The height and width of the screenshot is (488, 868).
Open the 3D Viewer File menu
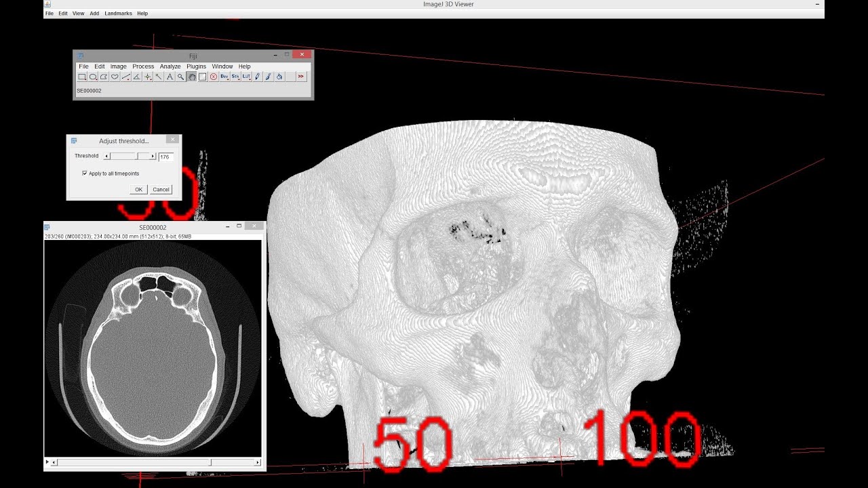tap(50, 14)
